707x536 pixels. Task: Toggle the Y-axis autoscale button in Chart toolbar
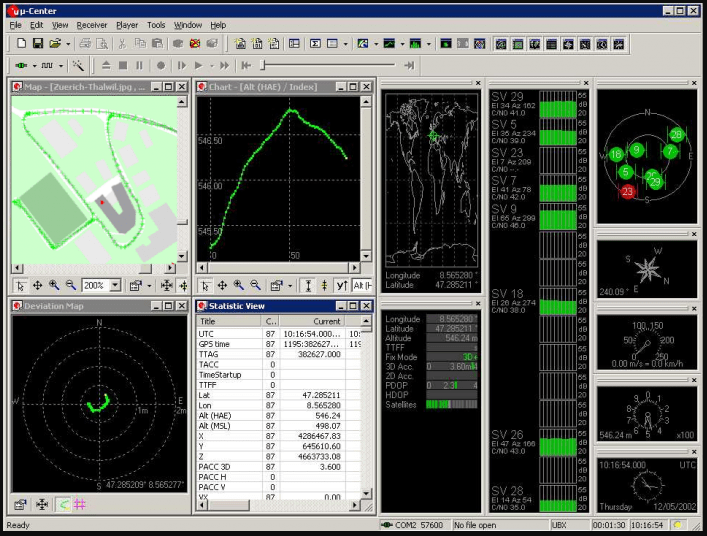click(342, 285)
